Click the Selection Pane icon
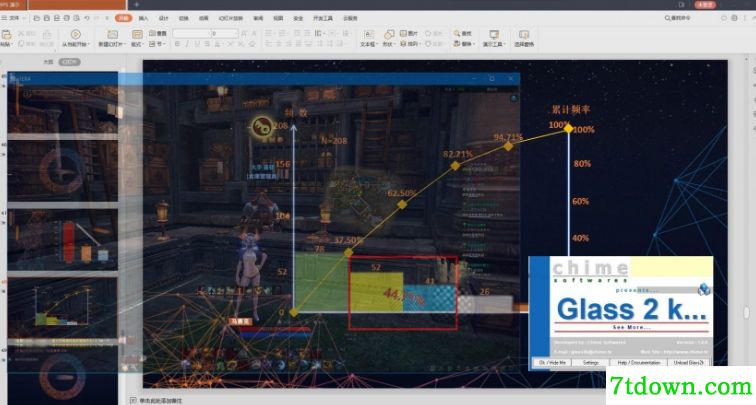Screen dimensions: 756x405 524,34
